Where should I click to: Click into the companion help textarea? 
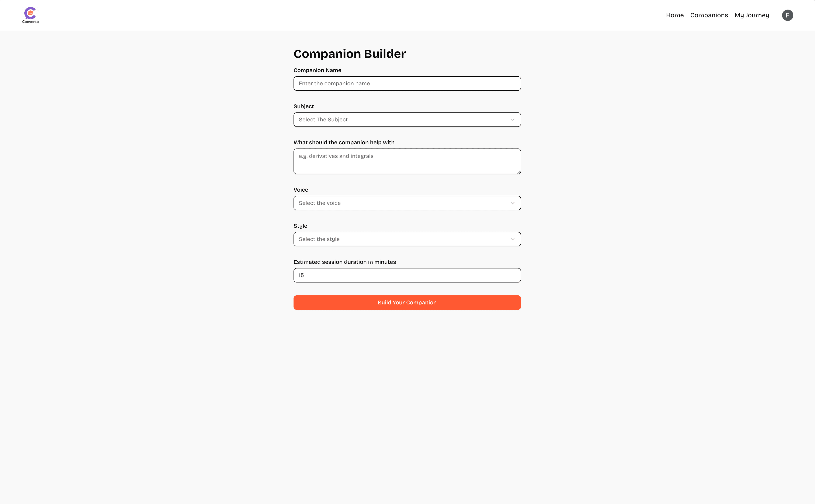407,161
